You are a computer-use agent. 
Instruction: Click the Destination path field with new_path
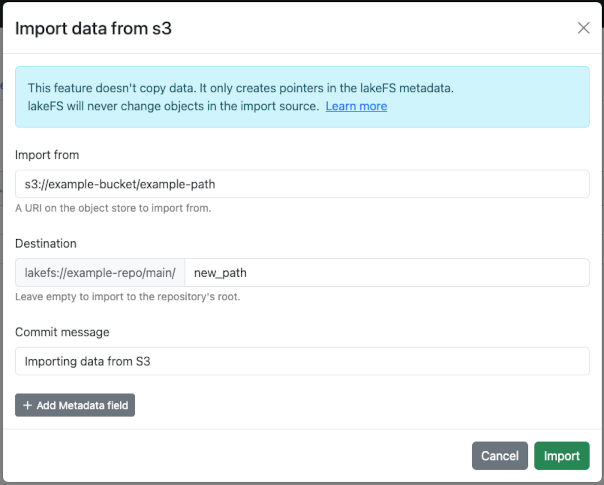[x=387, y=273]
